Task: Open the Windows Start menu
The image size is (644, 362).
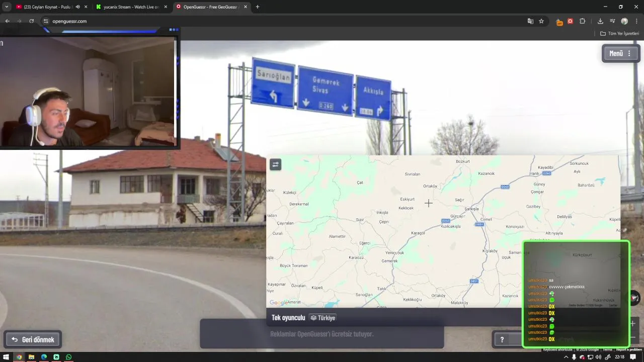Action: point(7,357)
